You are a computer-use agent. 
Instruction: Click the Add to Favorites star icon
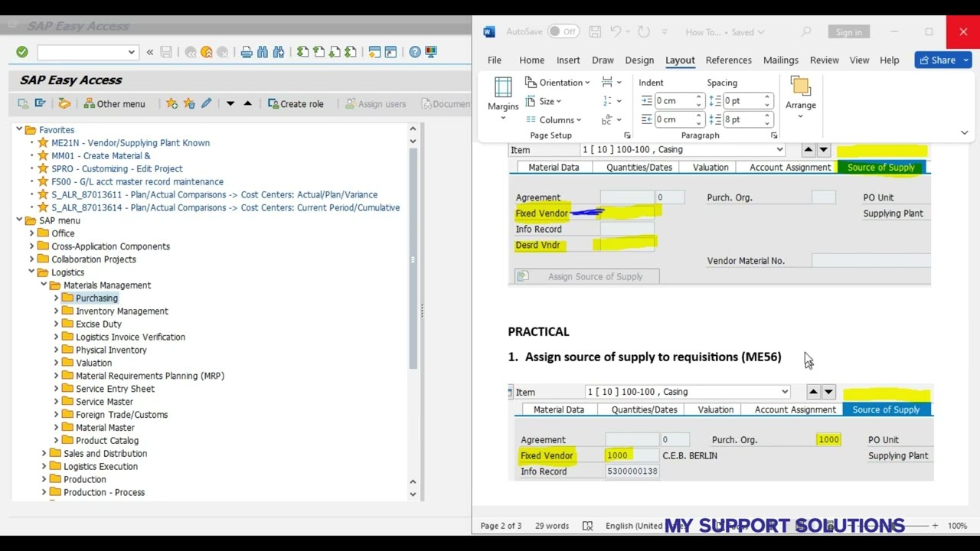(172, 103)
